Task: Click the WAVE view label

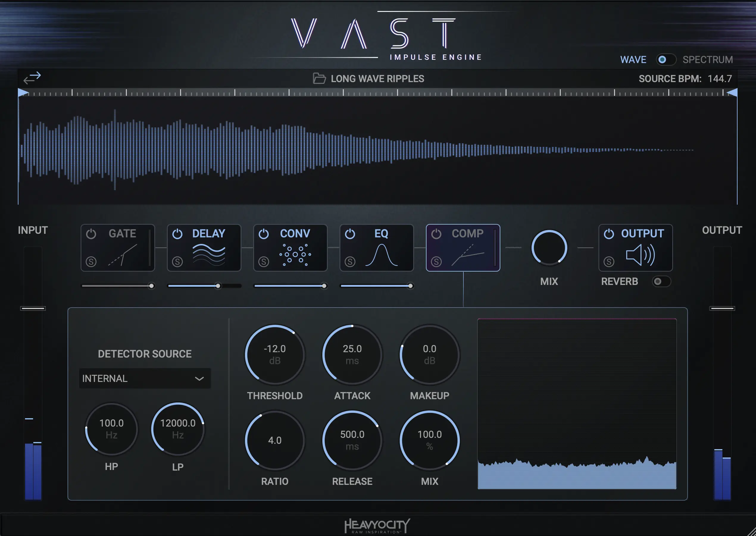Action: tap(633, 60)
